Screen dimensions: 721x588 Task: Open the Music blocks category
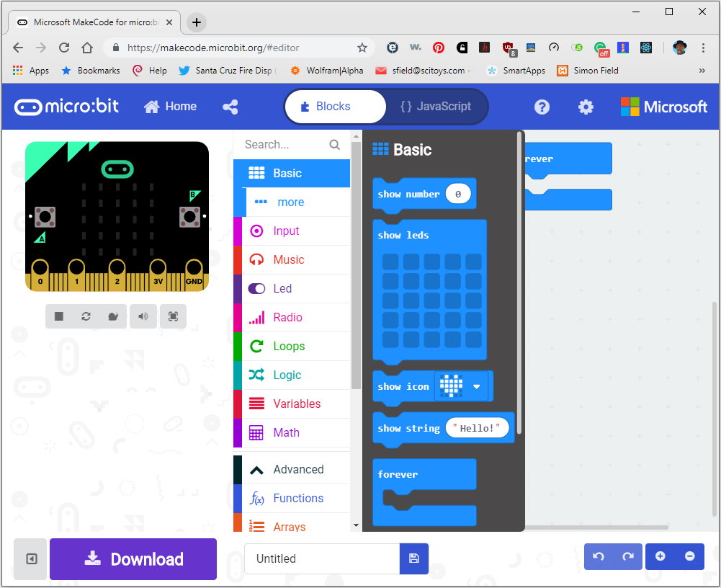292,259
